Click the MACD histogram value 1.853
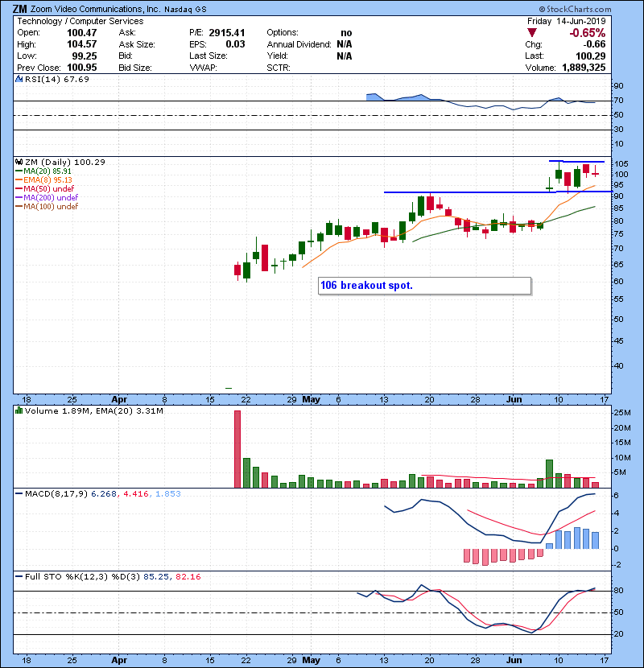The image size is (644, 668). [168, 494]
